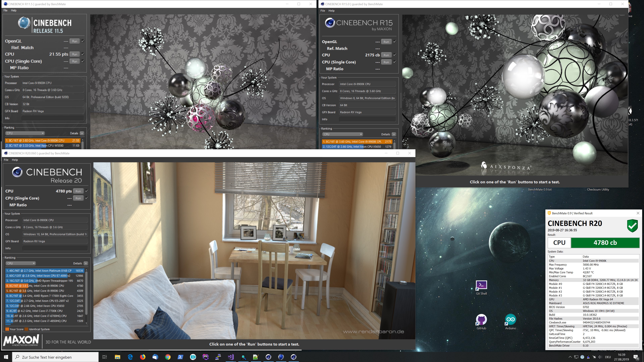
Task: Open Help menu in Cinebench R20
Action: 15,160
